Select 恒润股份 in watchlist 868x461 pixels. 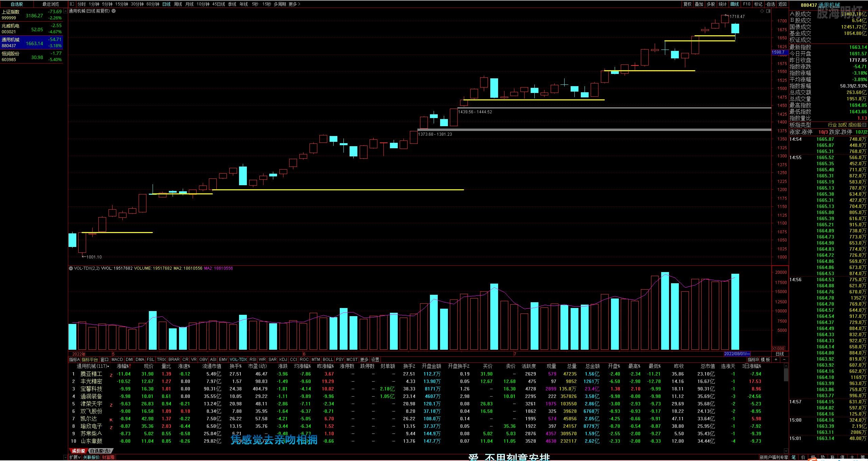[x=32, y=57]
